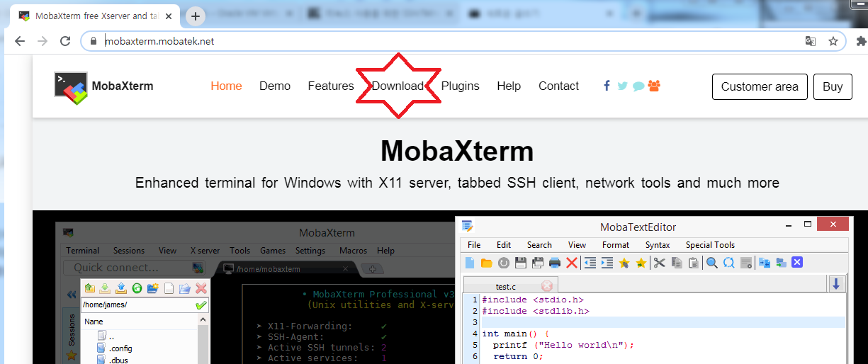
Task: Select the /home/mobaxterm terminal tab
Action: coord(286,269)
